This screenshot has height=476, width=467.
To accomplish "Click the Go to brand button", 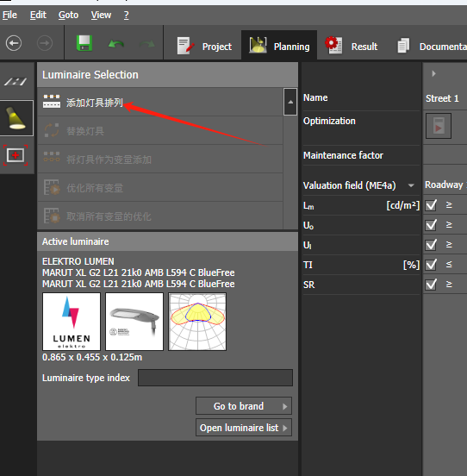I will point(244,406).
